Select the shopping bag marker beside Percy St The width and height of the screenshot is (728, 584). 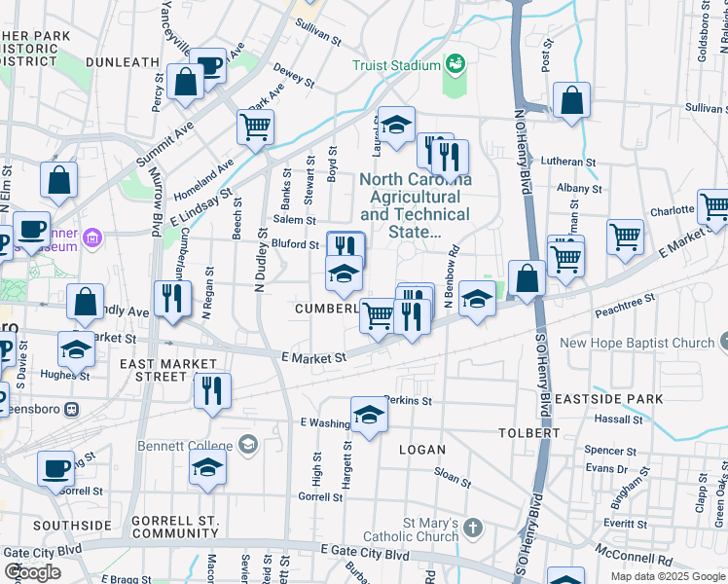(185, 86)
